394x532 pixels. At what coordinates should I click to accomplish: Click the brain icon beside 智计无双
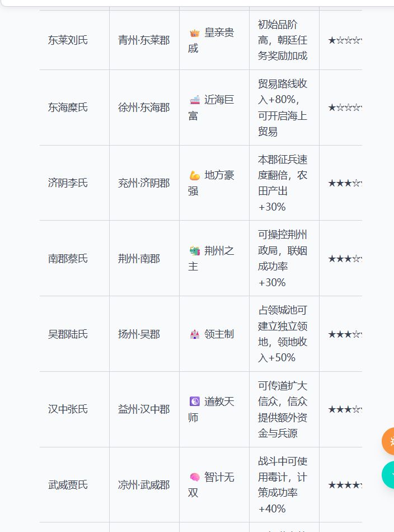tap(195, 478)
